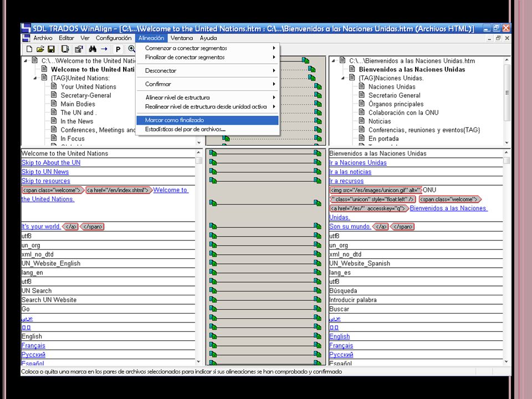Select 'In the News' tree item
This screenshot has width=532, height=399.
(76, 121)
